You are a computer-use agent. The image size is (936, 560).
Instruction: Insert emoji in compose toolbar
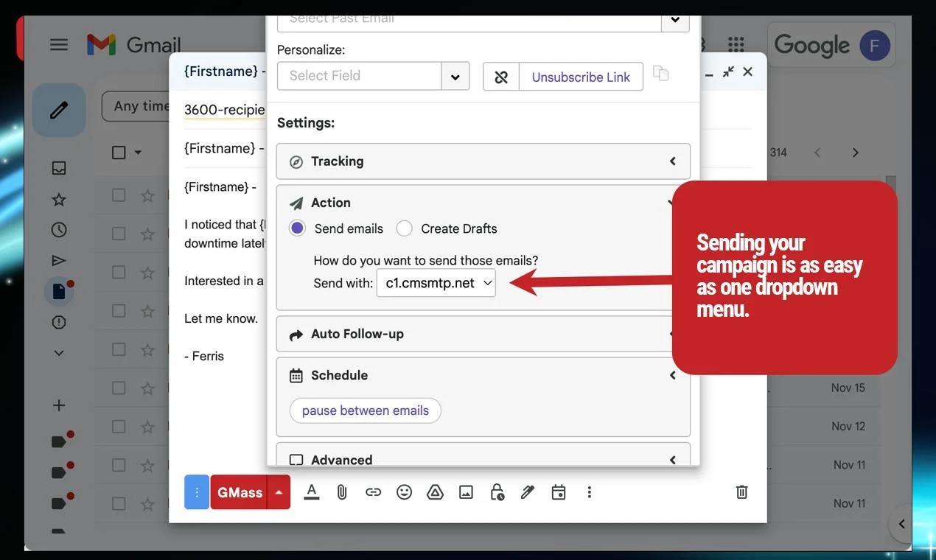coord(404,492)
